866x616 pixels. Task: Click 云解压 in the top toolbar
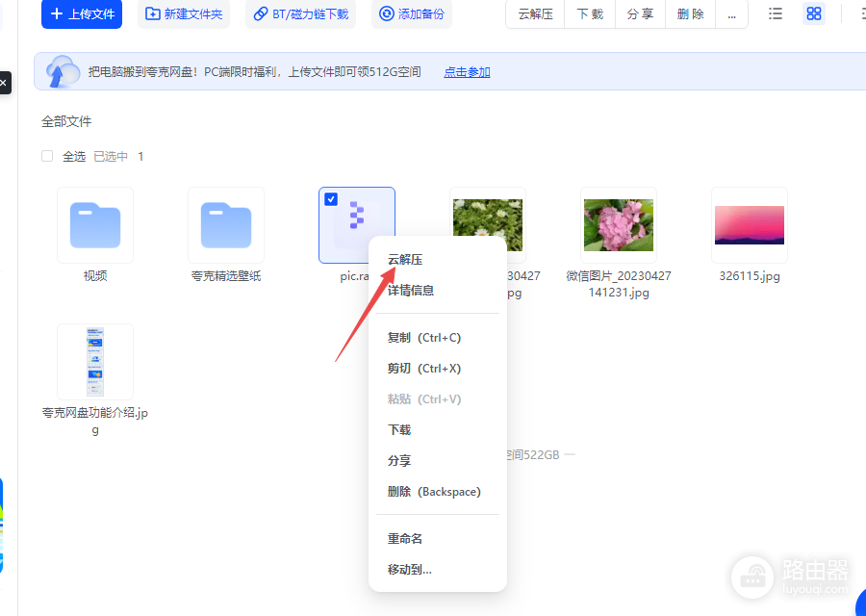click(535, 13)
